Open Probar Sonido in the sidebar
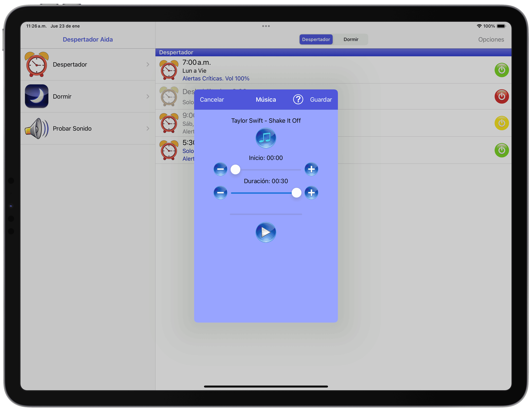532x412 pixels. (88, 128)
